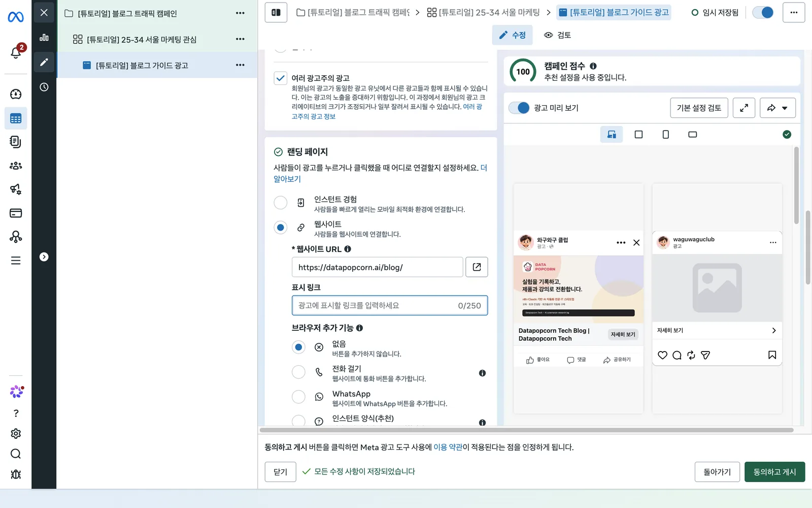Open website URL in new window icon
This screenshot has height=508, width=812.
[477, 267]
